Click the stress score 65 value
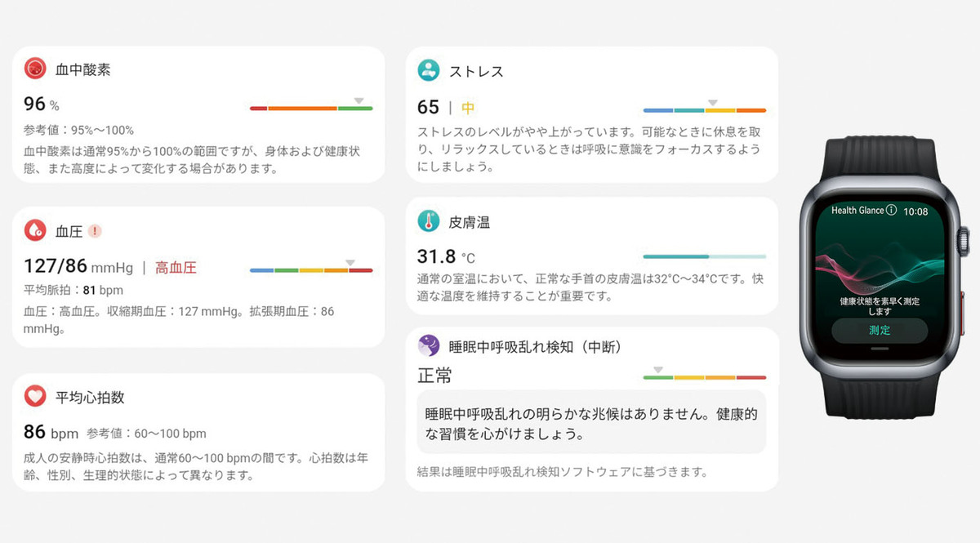The height and width of the screenshot is (543, 980). click(x=428, y=108)
